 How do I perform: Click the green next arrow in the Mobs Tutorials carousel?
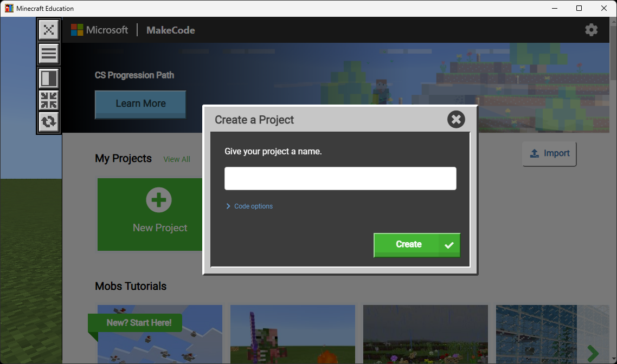click(x=593, y=353)
